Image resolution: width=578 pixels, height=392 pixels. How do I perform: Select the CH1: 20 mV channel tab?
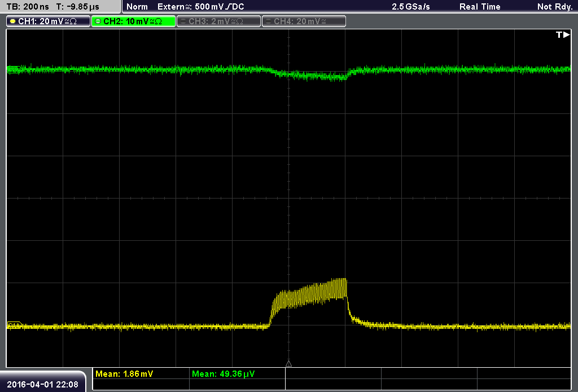click(x=48, y=21)
